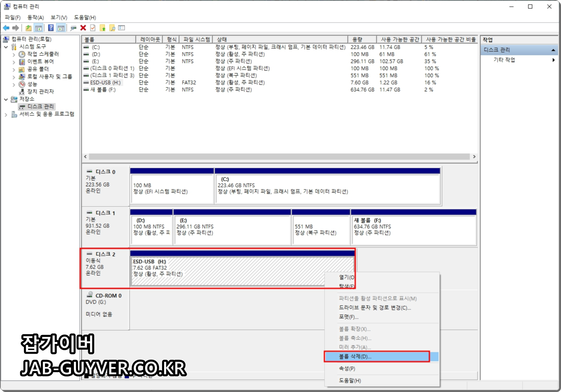Click the Back navigation arrow in toolbar

(6, 28)
